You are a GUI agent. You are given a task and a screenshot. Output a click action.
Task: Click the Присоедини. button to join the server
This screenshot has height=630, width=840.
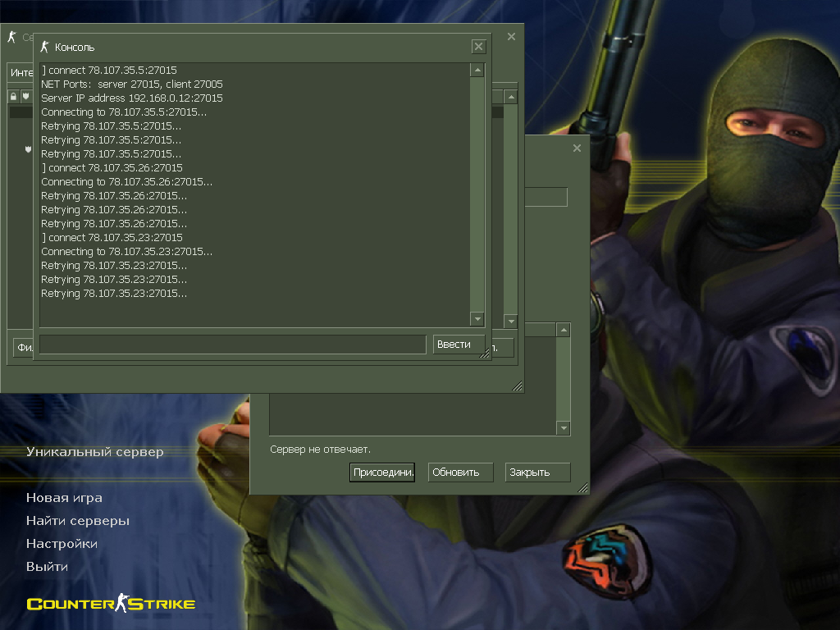coord(382,472)
